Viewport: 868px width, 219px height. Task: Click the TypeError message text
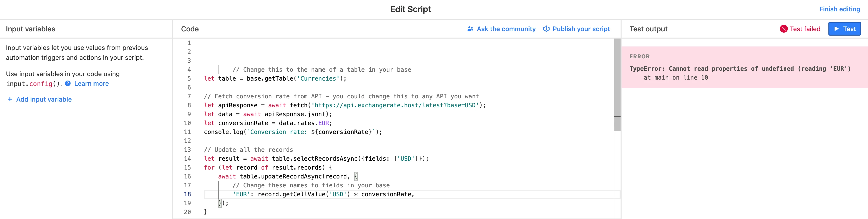(x=740, y=69)
